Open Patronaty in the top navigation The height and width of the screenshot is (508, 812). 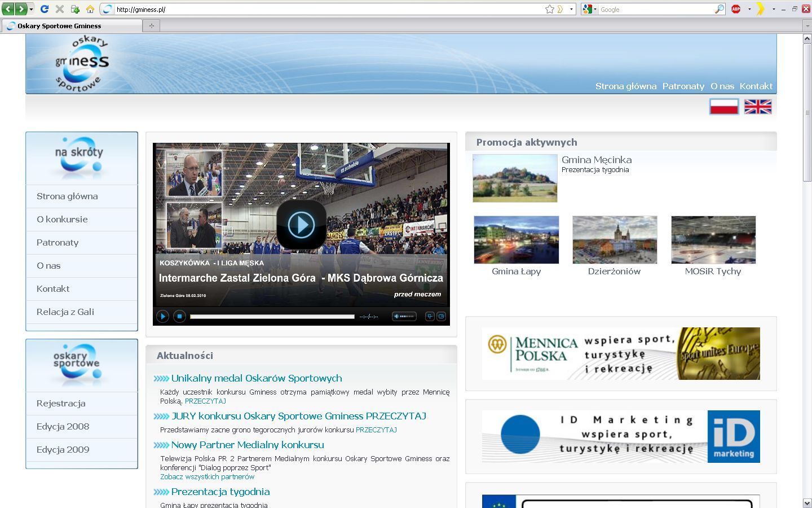(683, 86)
